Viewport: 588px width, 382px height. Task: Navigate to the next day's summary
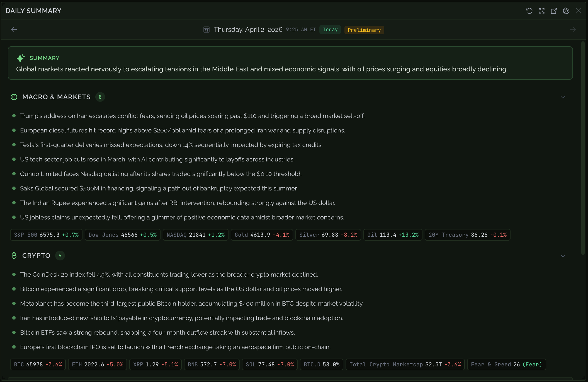click(x=573, y=29)
